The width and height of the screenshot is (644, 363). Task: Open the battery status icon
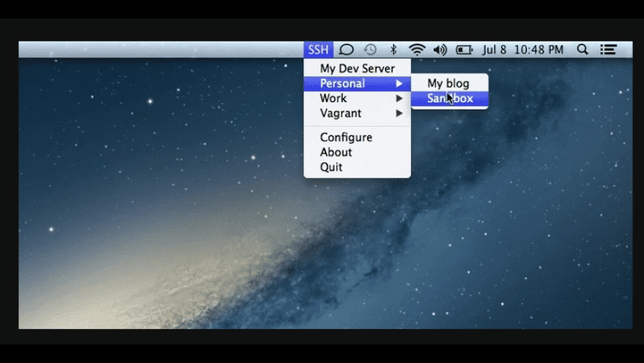pyautogui.click(x=465, y=50)
